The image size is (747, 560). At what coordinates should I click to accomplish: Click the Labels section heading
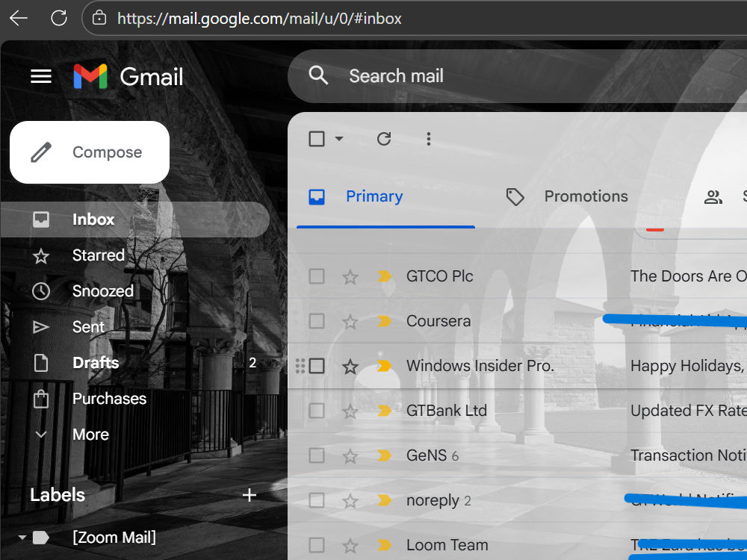58,495
